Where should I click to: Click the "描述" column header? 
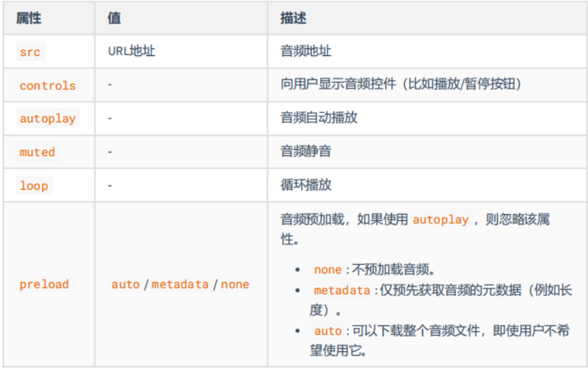pyautogui.click(x=294, y=19)
